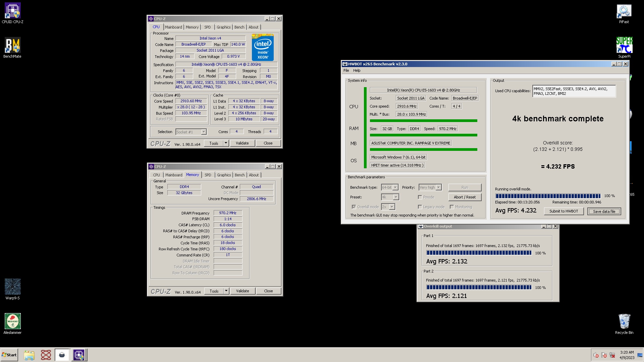Image resolution: width=644 pixels, height=362 pixels.
Task: Click the overkill mode 100% progress bar
Action: coord(548,196)
